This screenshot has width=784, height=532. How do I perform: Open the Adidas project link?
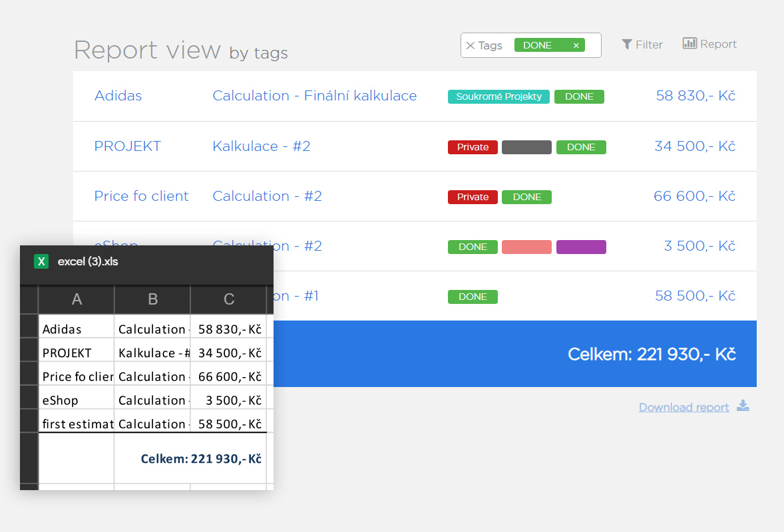point(118,95)
